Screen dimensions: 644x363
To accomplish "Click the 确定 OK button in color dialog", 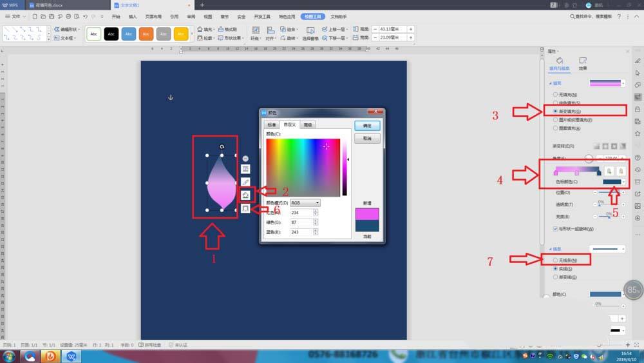I will (367, 126).
